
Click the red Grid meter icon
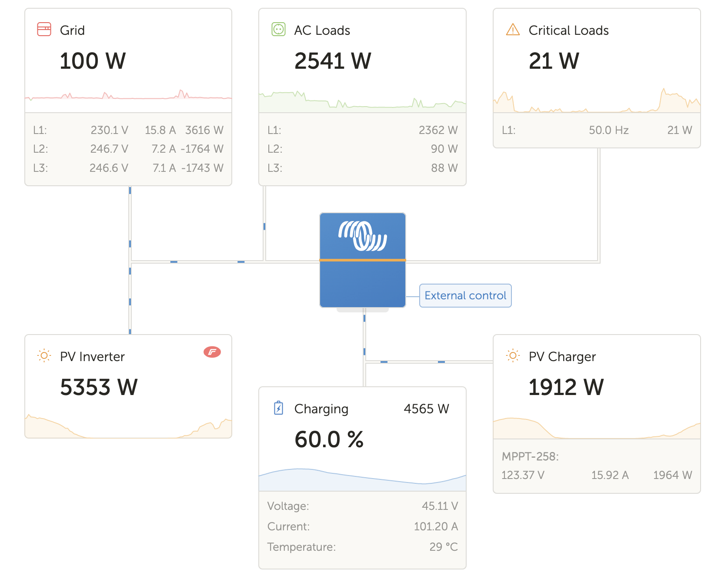click(x=44, y=30)
